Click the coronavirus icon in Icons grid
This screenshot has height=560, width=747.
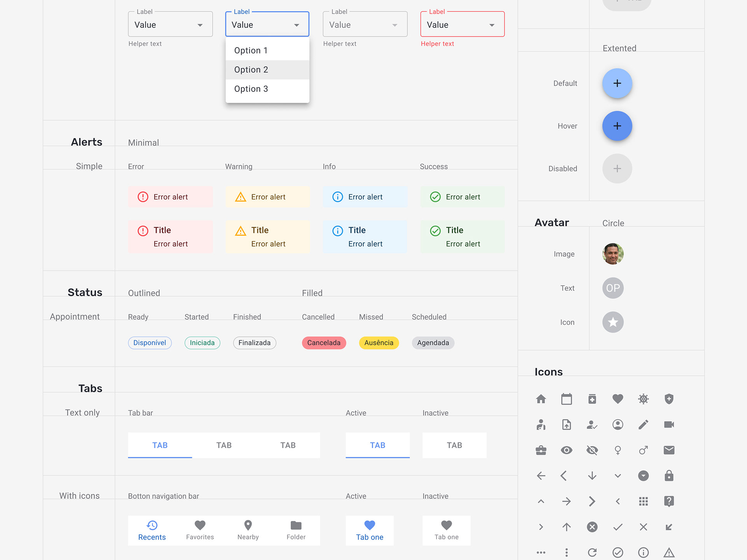643,399
